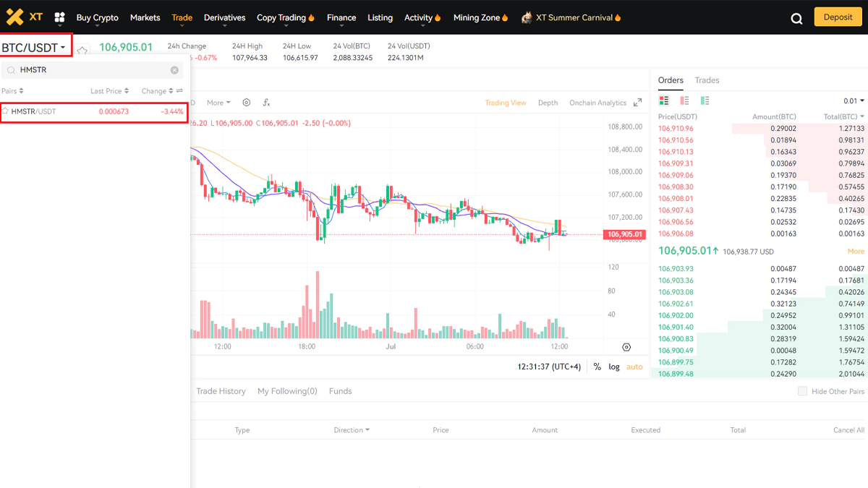
Task: Switch to the Depth chart tab
Action: pyautogui.click(x=548, y=103)
